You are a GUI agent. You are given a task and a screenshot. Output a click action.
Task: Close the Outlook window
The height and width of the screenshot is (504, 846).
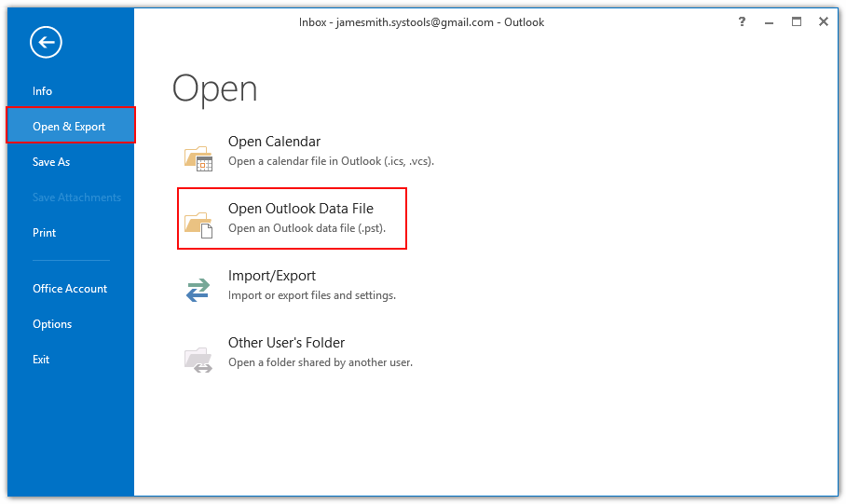click(824, 22)
